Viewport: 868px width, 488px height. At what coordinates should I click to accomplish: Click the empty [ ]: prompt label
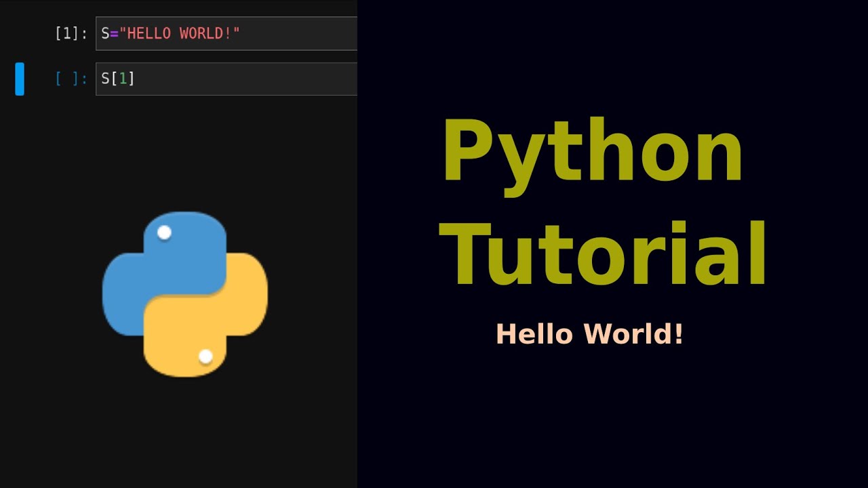point(71,79)
